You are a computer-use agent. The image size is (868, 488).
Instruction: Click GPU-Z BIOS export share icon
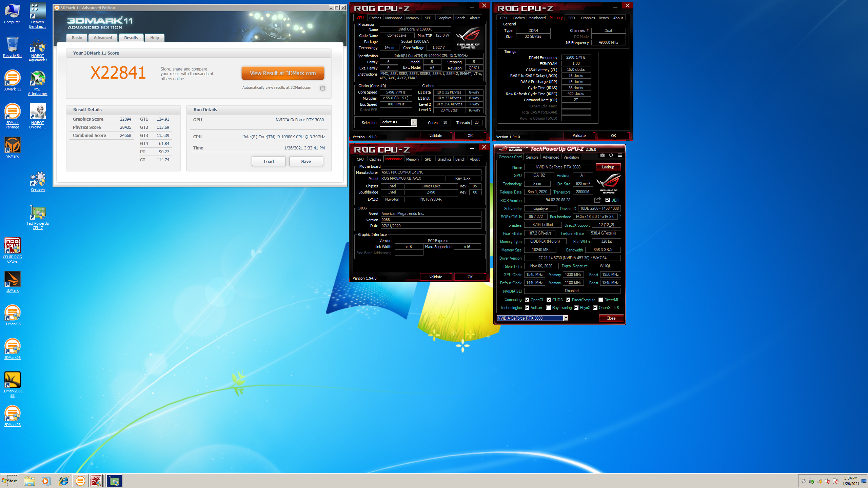pos(597,200)
